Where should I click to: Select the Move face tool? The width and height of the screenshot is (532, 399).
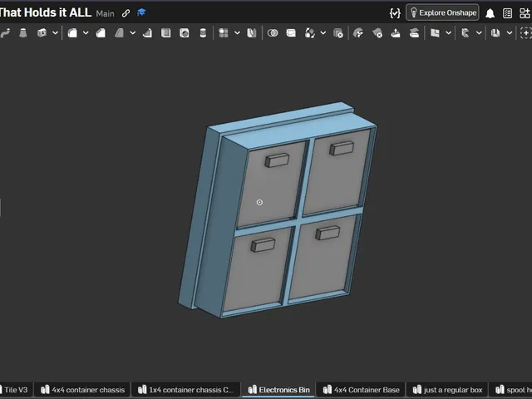396,33
